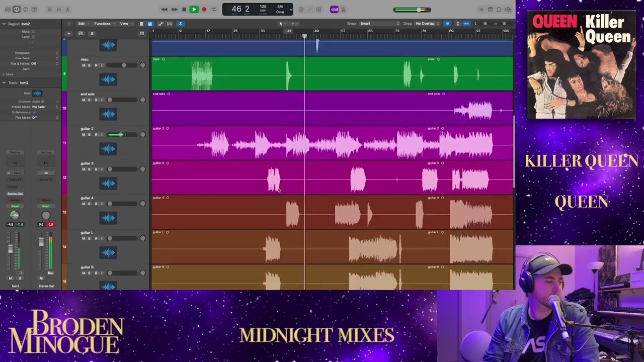Click the green Read automation button on tom2 strip
The width and height of the screenshot is (644, 362).
pos(15,206)
